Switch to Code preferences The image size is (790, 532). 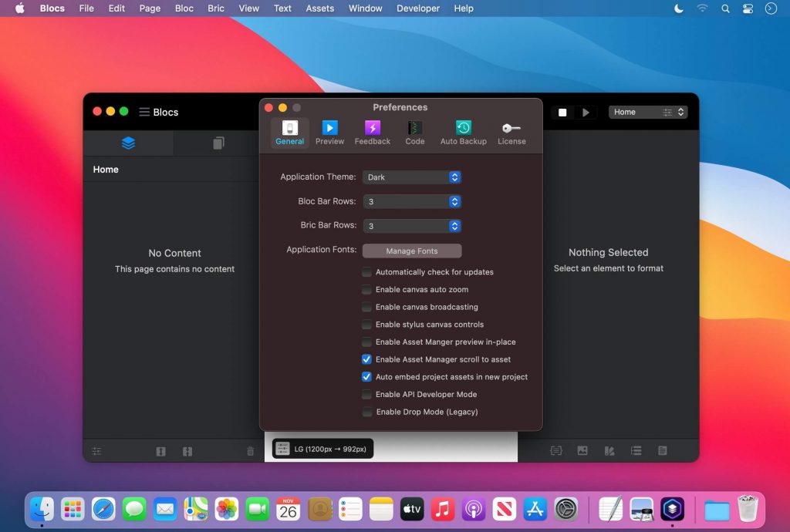(415, 133)
